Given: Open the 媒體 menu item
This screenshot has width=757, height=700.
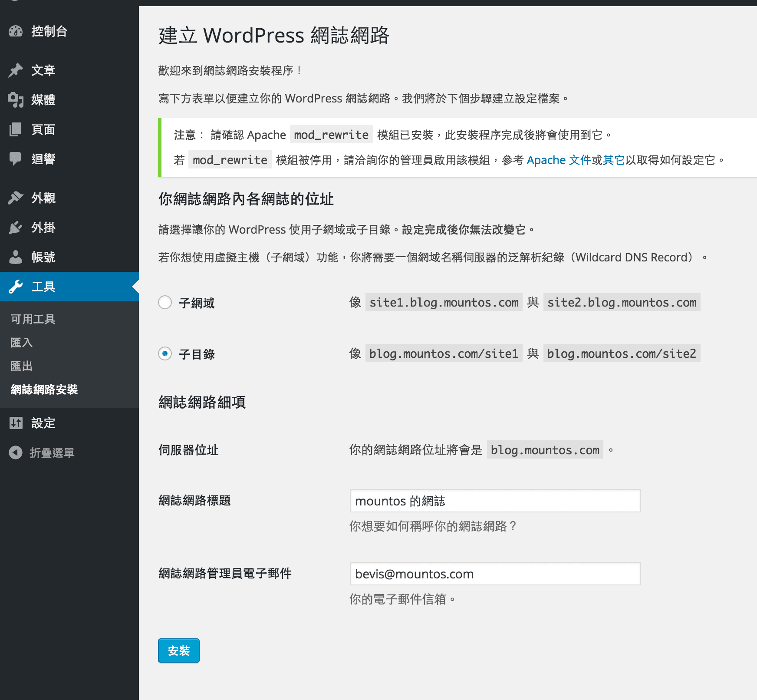Looking at the screenshot, I should 69,99.
